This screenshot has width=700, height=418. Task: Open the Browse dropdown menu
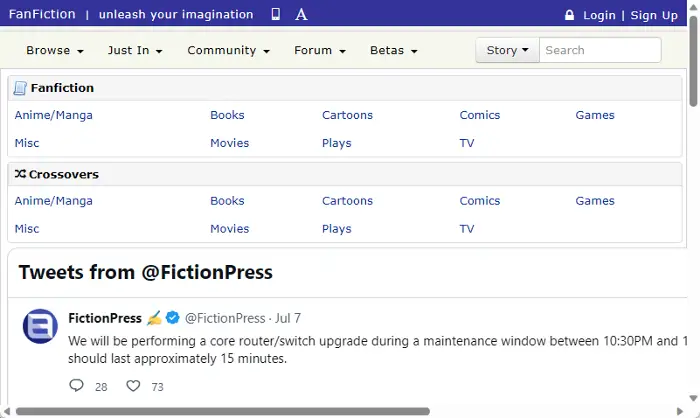click(55, 50)
